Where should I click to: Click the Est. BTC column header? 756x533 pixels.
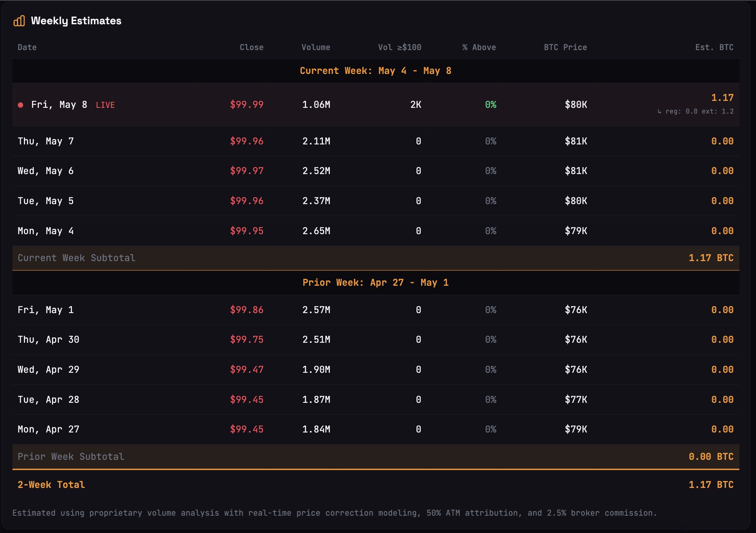click(714, 47)
